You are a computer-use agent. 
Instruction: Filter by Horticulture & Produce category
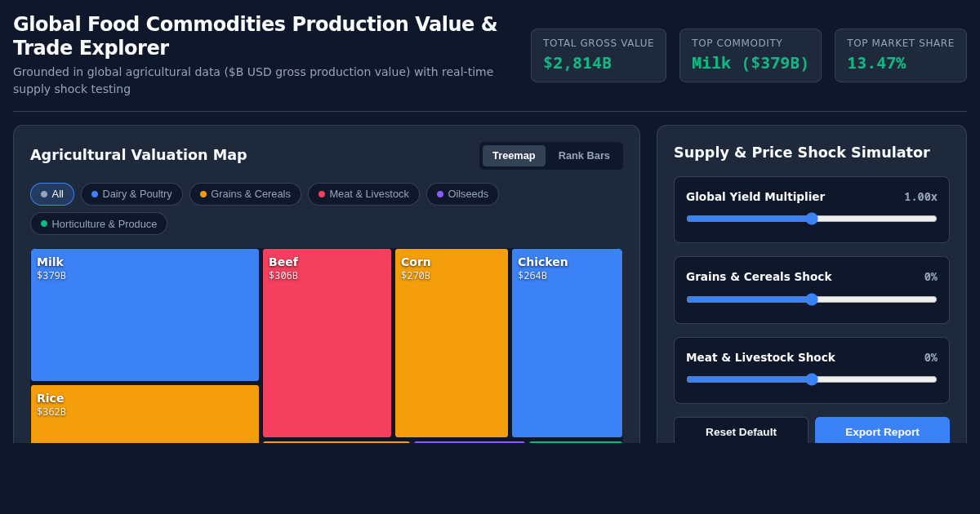click(x=99, y=224)
